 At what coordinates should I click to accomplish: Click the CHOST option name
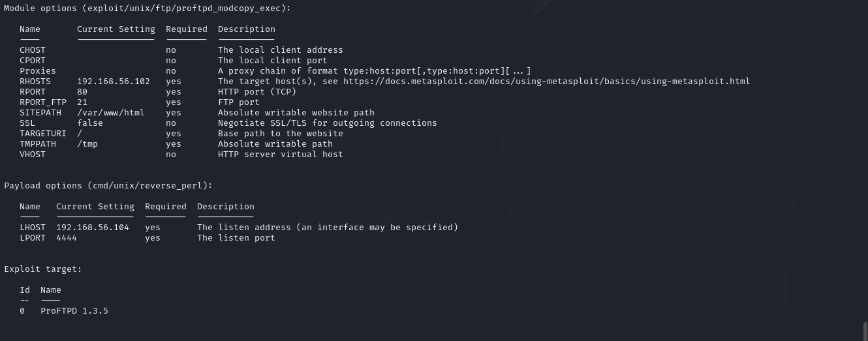tap(32, 50)
